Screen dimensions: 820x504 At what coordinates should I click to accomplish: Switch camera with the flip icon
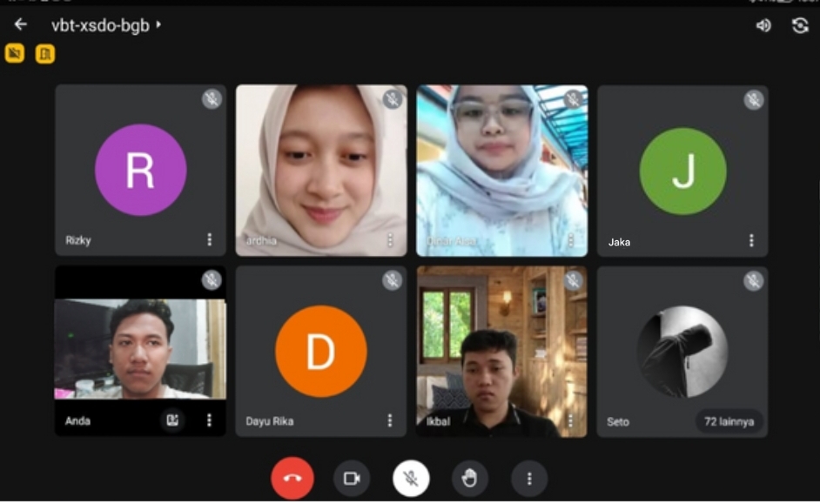pyautogui.click(x=800, y=25)
